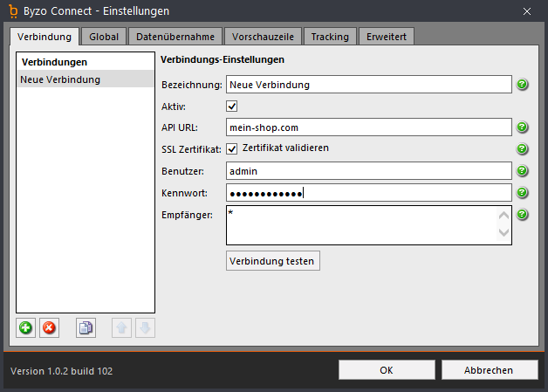Click the Verbindungen list header
The width and height of the screenshot is (548, 392).
click(54, 62)
